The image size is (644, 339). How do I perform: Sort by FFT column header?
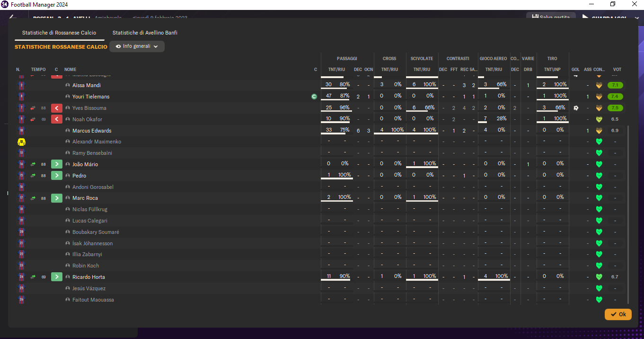point(454,70)
